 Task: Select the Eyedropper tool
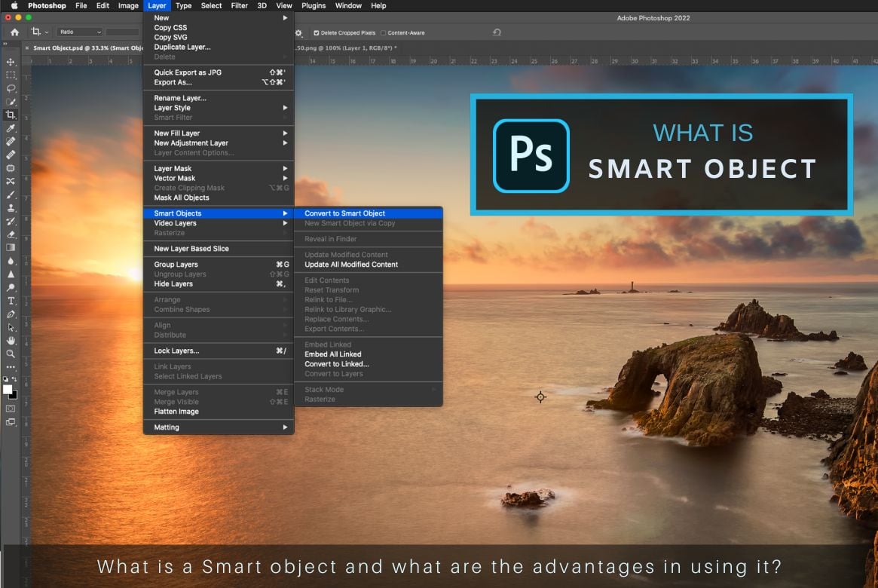tap(11, 128)
